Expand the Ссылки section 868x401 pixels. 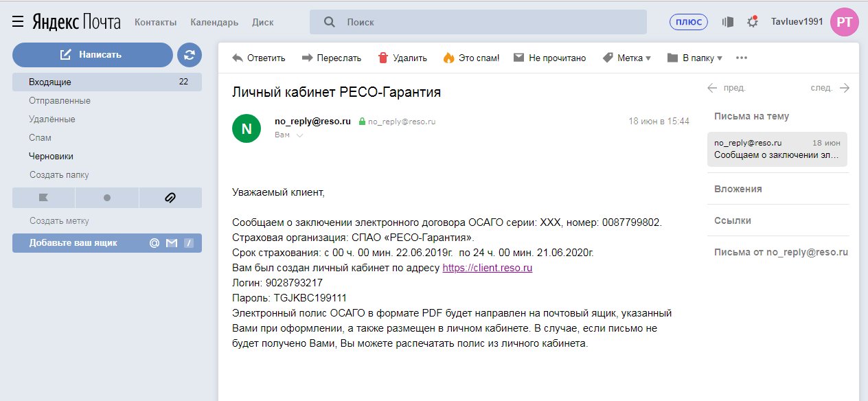pos(732,220)
